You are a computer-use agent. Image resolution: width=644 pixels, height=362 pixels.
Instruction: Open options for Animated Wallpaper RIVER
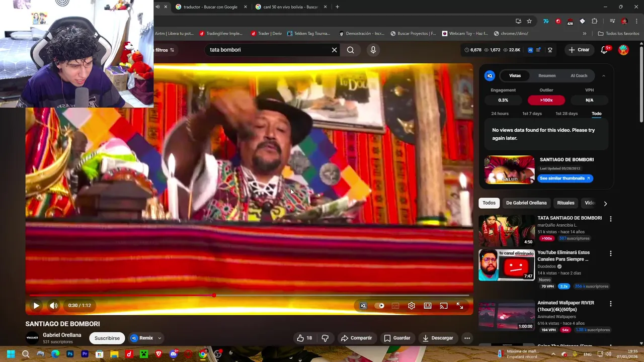click(611, 304)
